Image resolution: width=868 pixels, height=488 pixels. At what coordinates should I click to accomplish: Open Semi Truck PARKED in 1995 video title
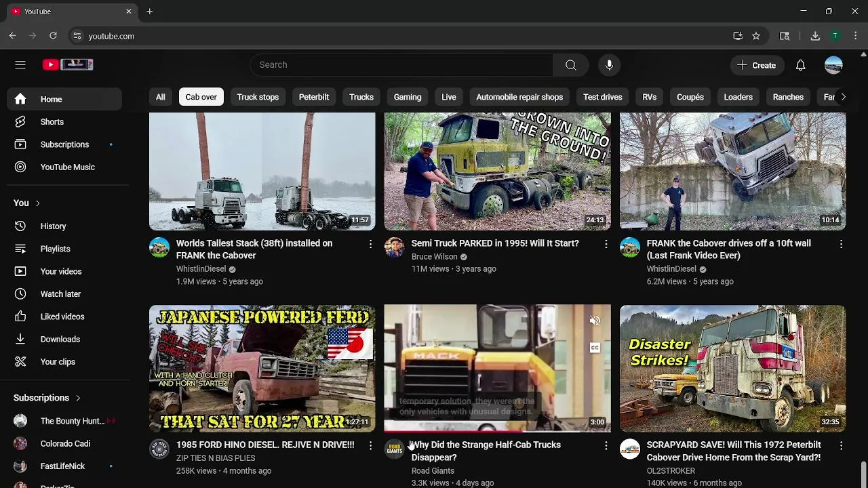coord(495,243)
